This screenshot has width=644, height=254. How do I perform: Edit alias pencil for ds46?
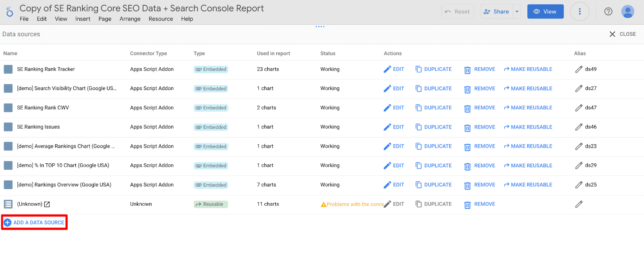pos(579,127)
